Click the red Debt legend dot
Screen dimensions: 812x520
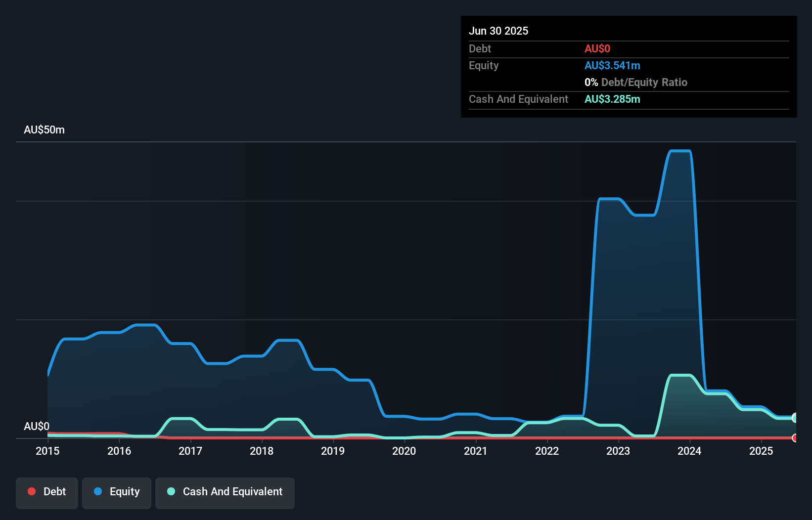[32, 491]
